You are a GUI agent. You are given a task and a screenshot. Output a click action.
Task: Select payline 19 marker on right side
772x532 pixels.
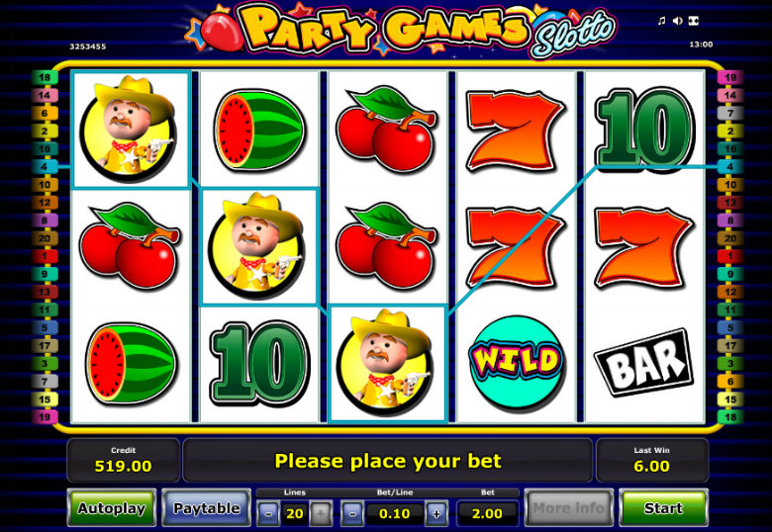730,77
